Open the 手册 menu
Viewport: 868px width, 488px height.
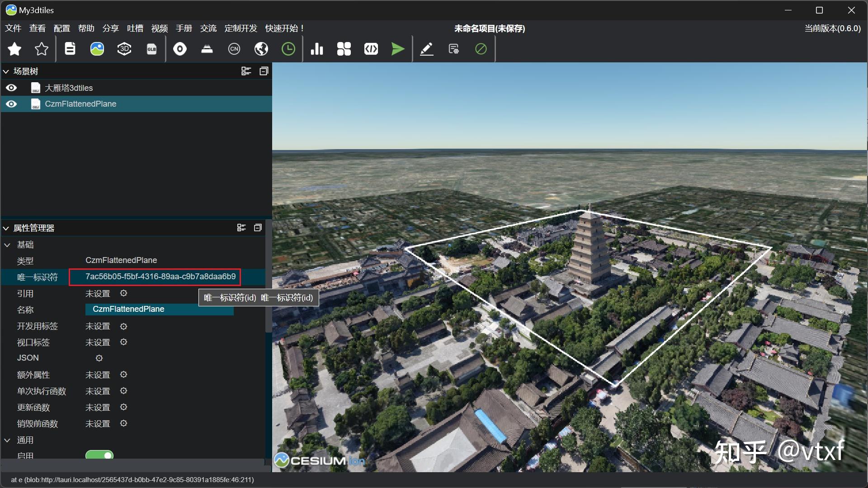[184, 28]
